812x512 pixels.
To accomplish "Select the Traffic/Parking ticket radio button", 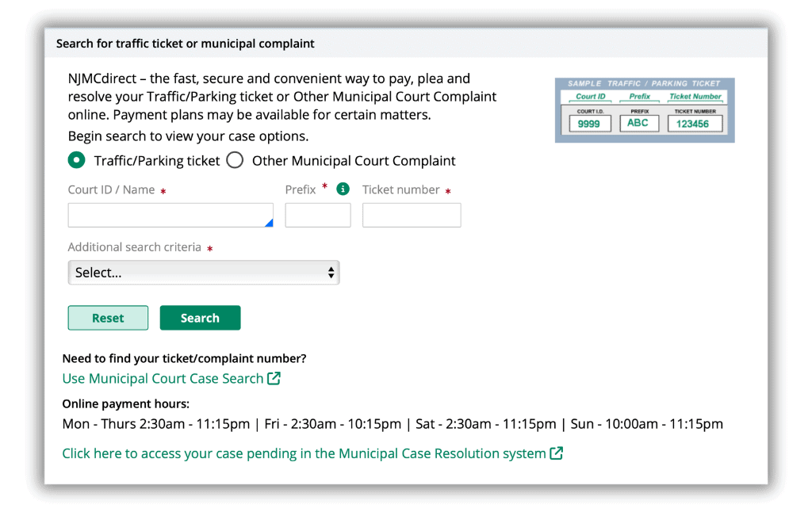I will (76, 160).
